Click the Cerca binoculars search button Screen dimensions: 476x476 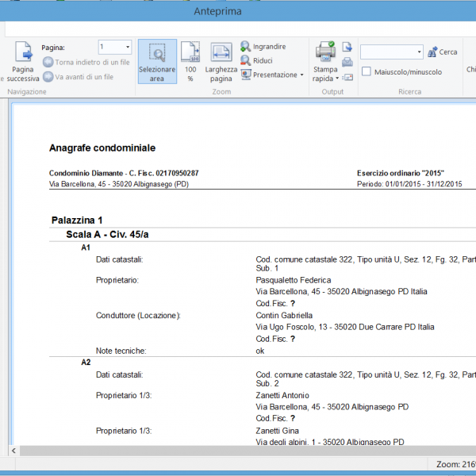coord(442,52)
